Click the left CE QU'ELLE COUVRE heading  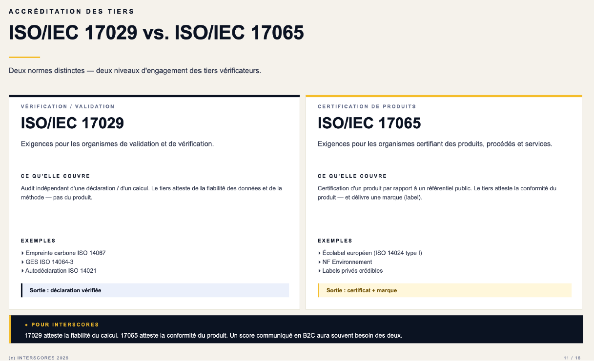click(55, 176)
